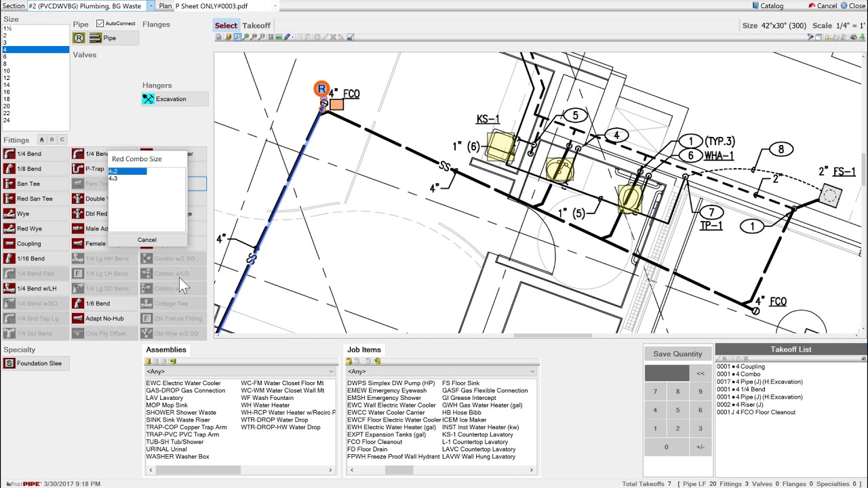Select the Foundation Sleeve specialty icon
Viewport: 868px width, 488px height.
[9, 363]
